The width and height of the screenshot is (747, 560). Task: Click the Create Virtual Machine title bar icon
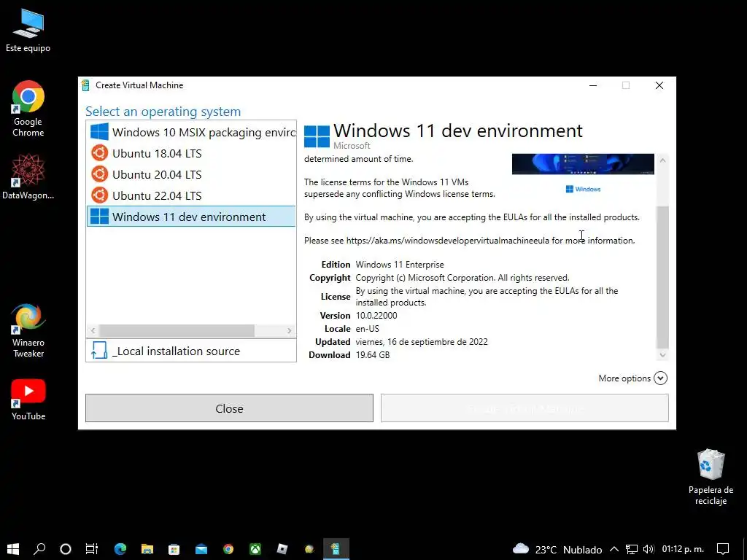86,85
